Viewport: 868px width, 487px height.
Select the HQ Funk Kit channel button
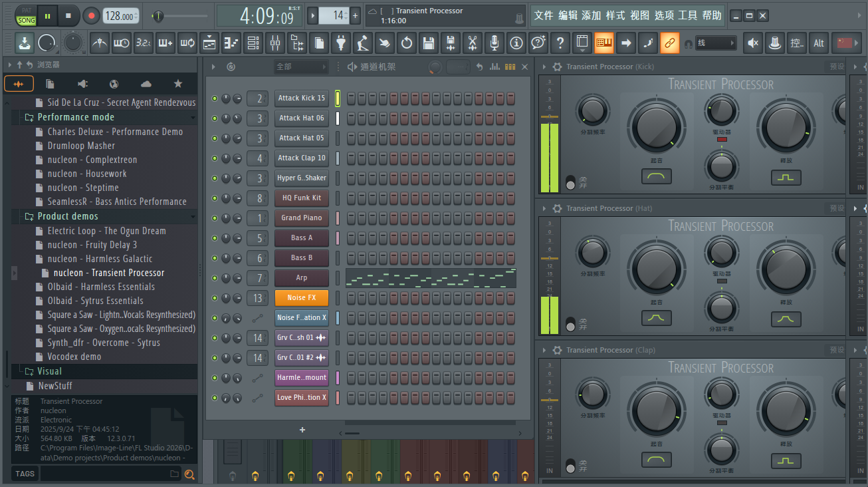click(x=302, y=198)
